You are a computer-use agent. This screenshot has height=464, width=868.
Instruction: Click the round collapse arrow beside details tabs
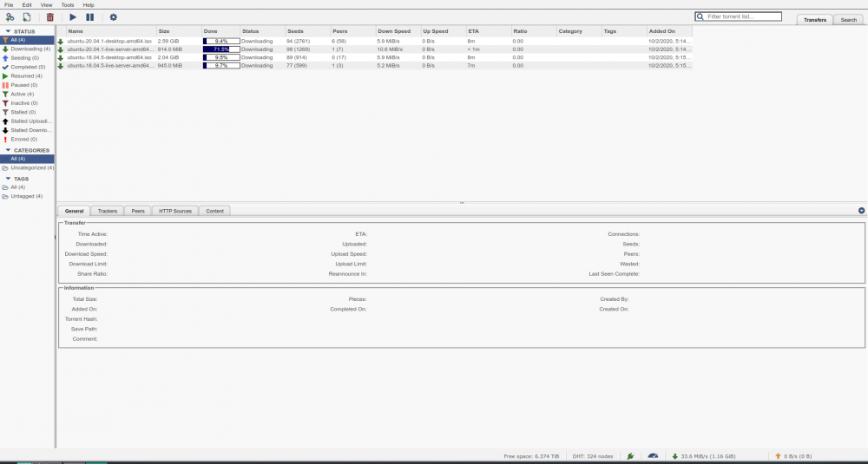[x=861, y=211]
